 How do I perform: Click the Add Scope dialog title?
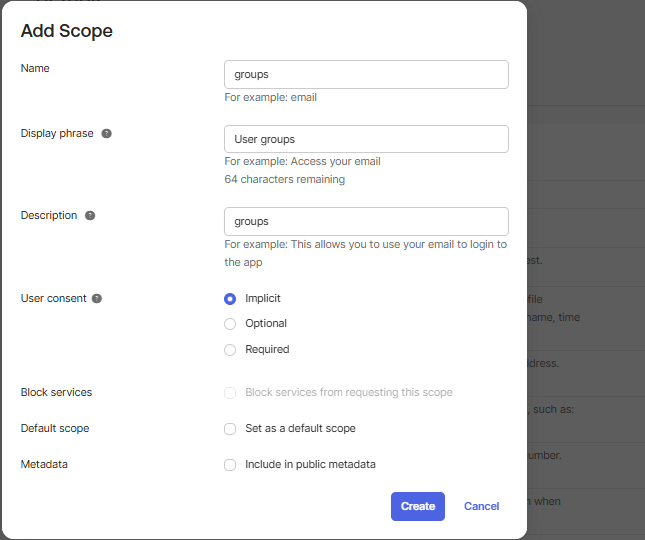point(67,31)
